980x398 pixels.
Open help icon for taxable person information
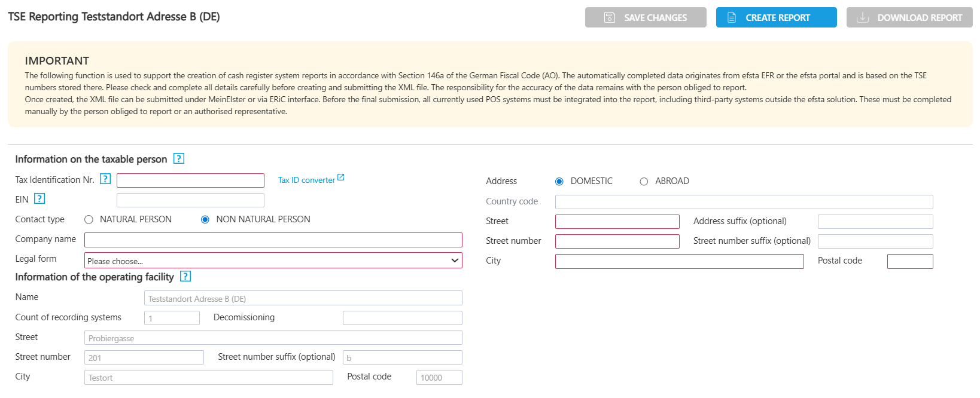coord(179,158)
